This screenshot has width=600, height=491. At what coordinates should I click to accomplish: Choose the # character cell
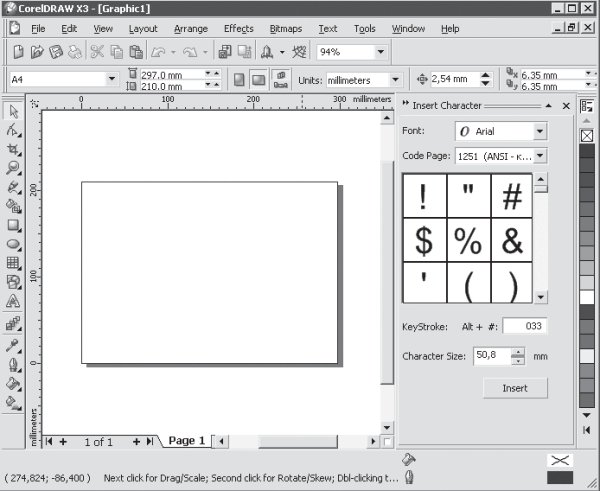click(512, 196)
